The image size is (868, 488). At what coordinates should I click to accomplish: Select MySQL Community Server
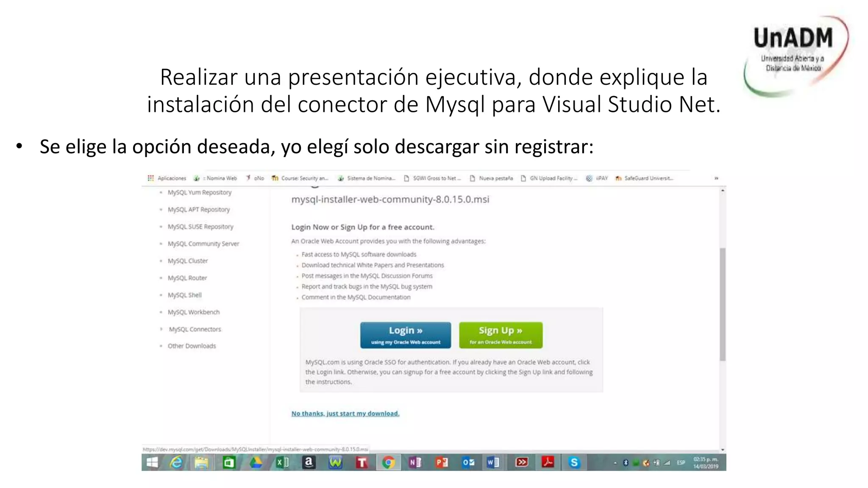203,244
